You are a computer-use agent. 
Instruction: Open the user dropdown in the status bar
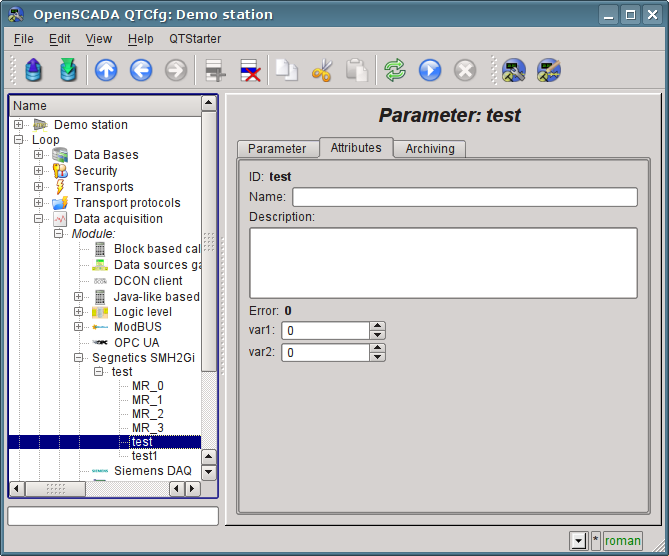pos(578,541)
